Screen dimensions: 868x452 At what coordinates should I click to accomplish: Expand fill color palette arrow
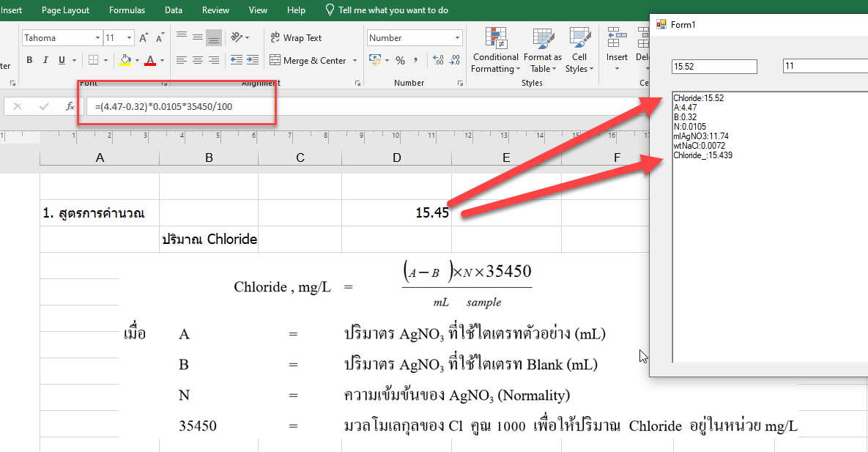(137, 60)
